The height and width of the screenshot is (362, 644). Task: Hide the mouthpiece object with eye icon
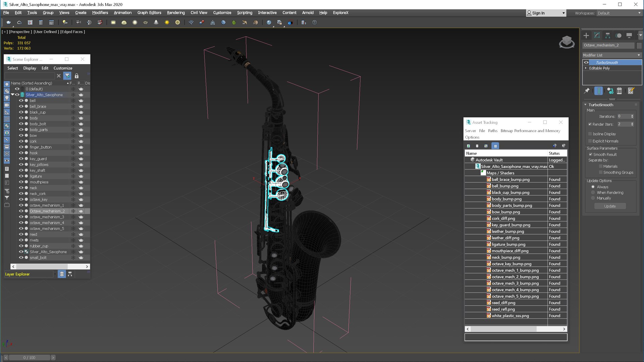pyautogui.click(x=21, y=182)
